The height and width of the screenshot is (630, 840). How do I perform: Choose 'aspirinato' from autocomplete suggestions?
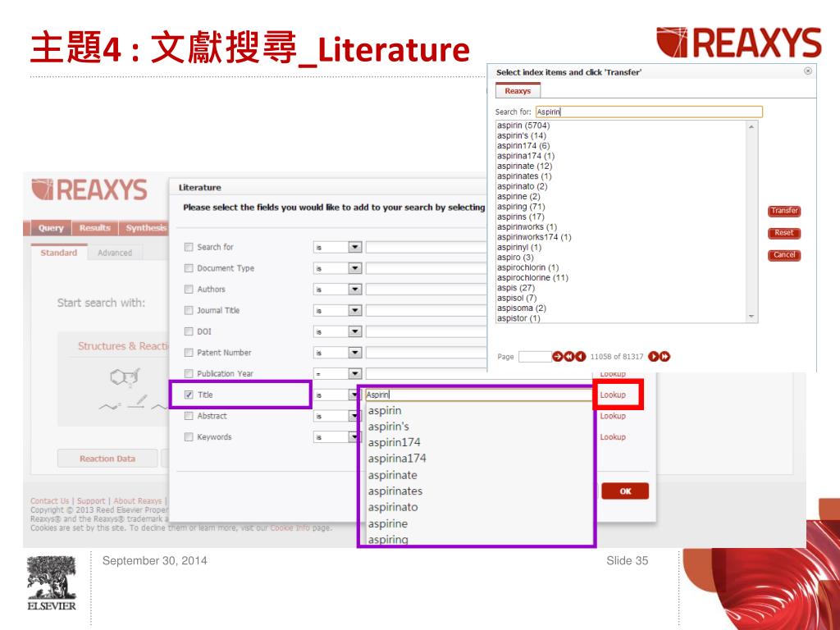point(393,507)
